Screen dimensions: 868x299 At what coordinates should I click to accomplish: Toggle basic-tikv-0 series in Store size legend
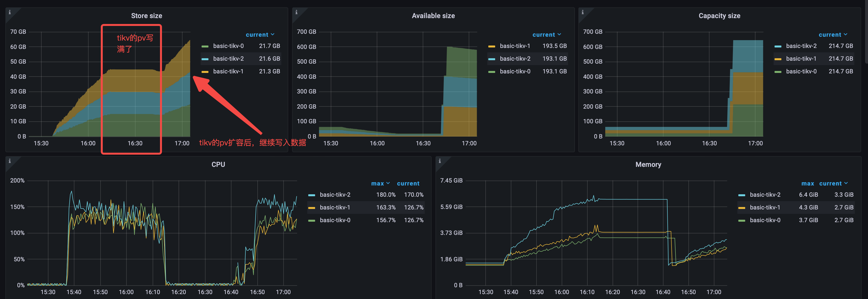tap(228, 46)
